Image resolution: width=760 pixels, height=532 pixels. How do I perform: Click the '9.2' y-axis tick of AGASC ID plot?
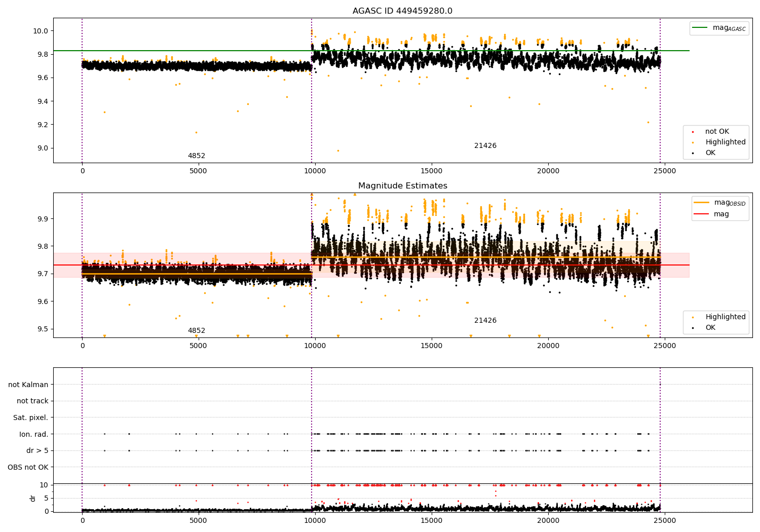pyautogui.click(x=43, y=125)
